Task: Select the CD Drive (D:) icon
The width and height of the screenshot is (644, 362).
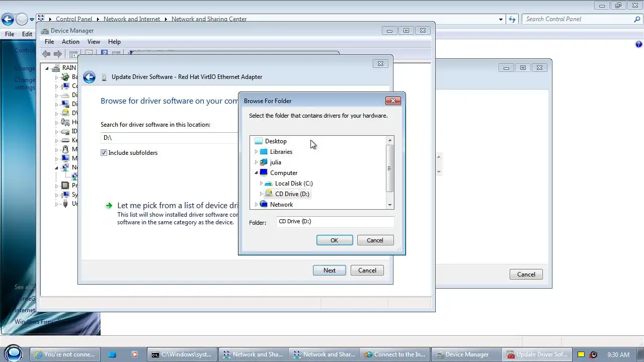Action: pos(269,194)
